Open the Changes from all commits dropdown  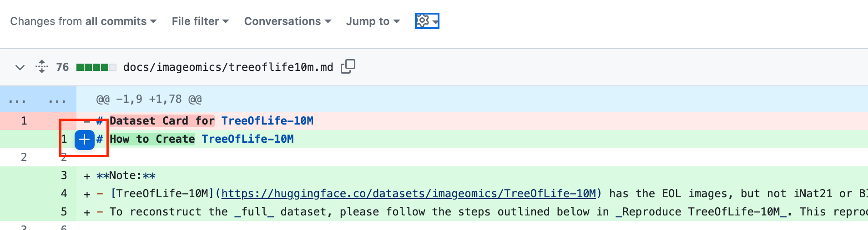coord(83,21)
